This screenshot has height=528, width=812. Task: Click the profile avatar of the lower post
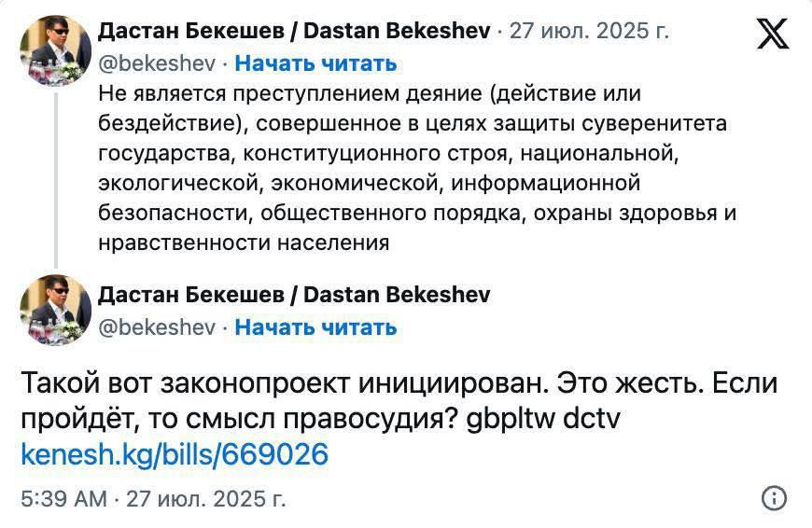point(55,311)
